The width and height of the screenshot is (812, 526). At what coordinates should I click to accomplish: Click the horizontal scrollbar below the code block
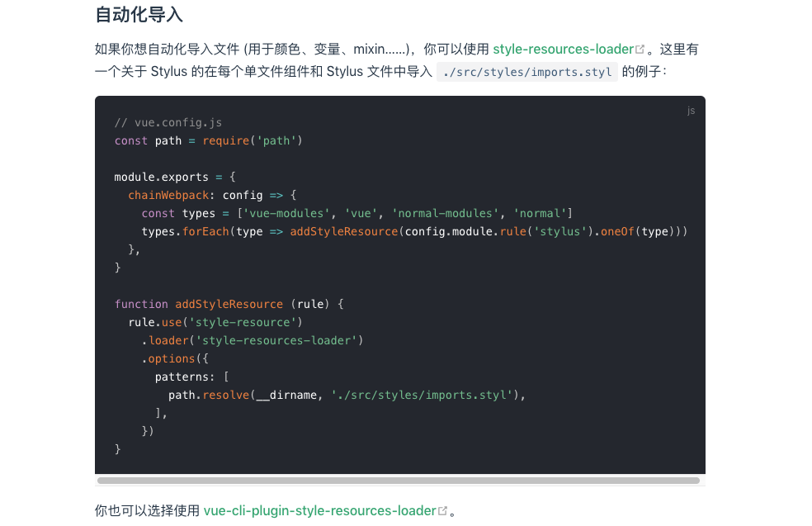coord(399,480)
